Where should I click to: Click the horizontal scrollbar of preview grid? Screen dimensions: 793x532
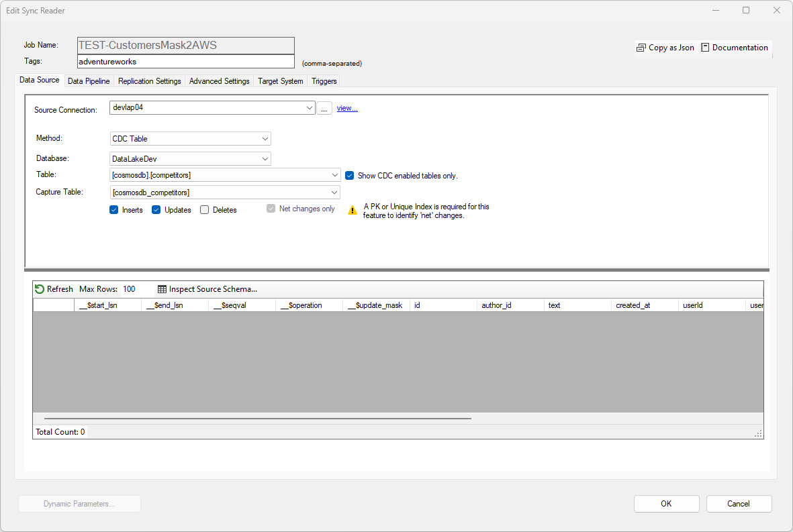[x=257, y=419]
